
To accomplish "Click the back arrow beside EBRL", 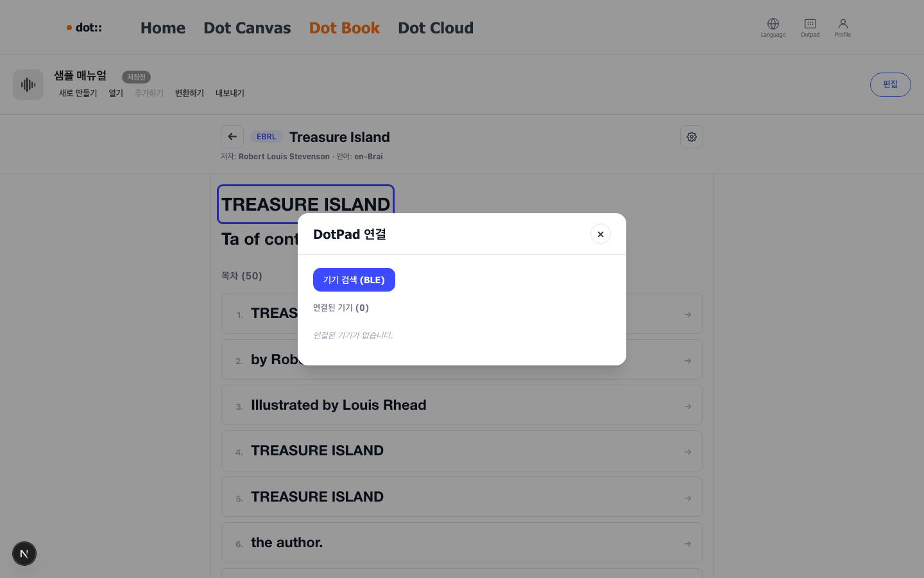I will pyautogui.click(x=232, y=137).
